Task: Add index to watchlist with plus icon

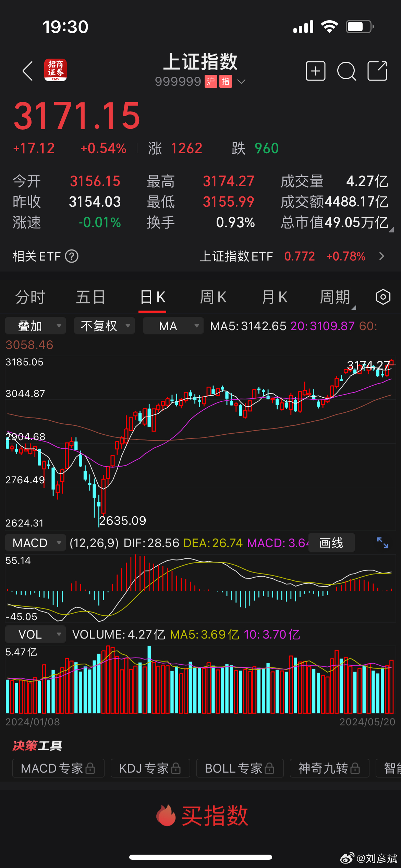Action: pyautogui.click(x=315, y=71)
